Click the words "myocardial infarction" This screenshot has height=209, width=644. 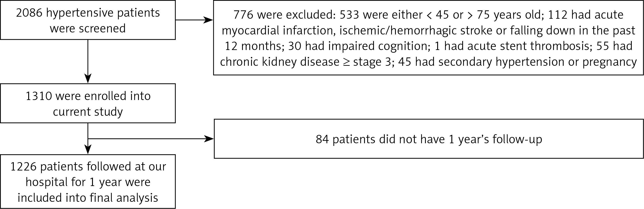click(279, 31)
